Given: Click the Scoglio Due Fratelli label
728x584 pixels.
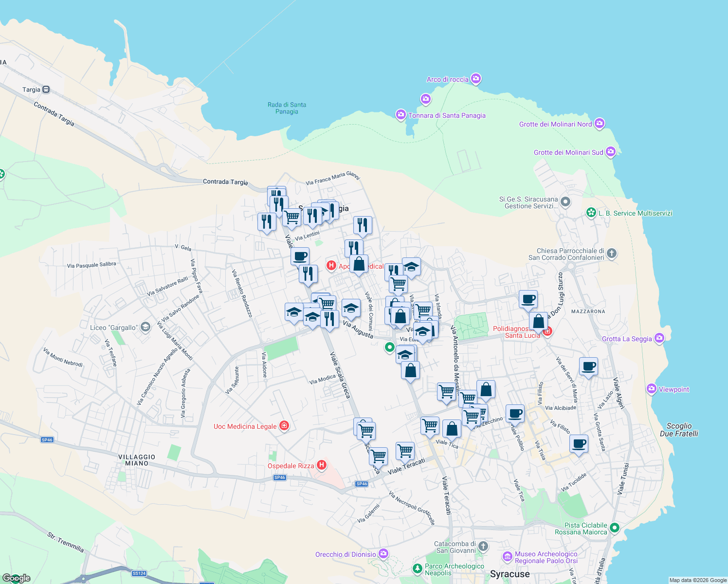Looking at the screenshot, I should pyautogui.click(x=679, y=430).
